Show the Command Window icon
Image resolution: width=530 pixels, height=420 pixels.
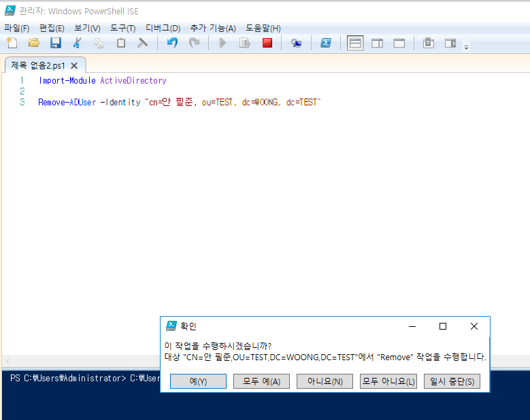(x=429, y=43)
